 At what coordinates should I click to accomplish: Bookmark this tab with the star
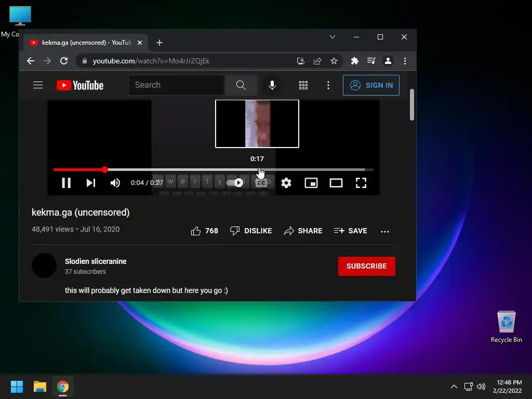[334, 61]
